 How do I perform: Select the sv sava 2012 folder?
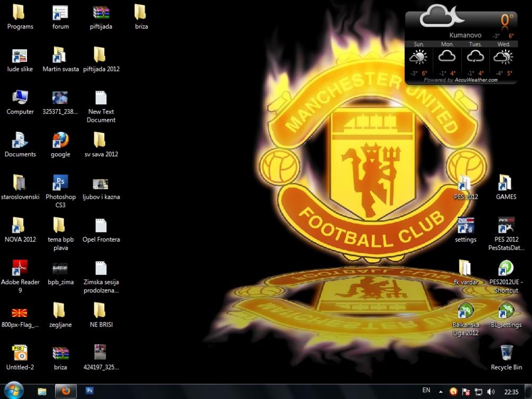(101, 141)
